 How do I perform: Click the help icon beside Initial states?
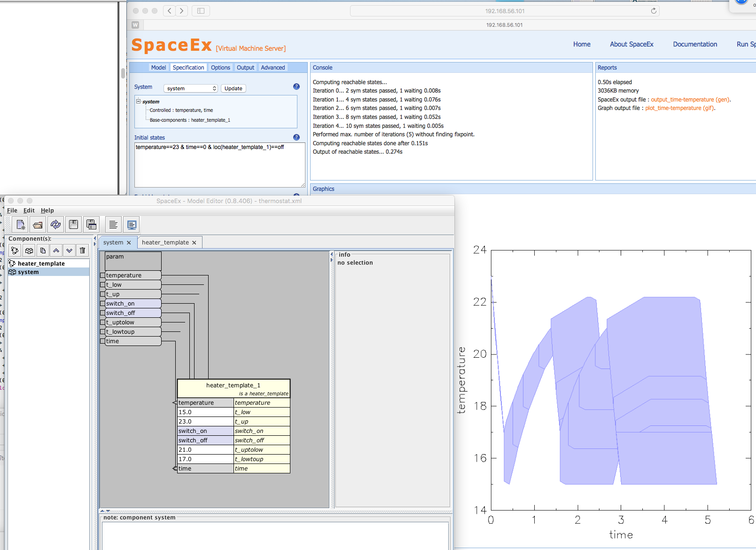tap(296, 137)
